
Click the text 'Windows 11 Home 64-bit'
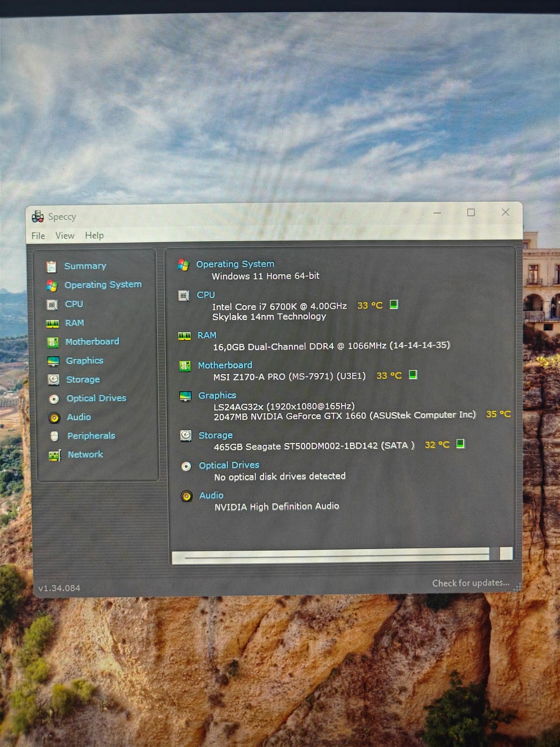click(x=265, y=276)
